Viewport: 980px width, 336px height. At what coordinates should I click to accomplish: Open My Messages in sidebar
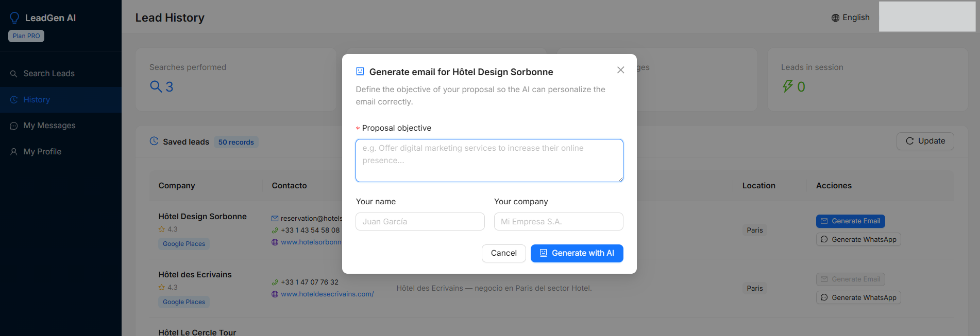61,126
